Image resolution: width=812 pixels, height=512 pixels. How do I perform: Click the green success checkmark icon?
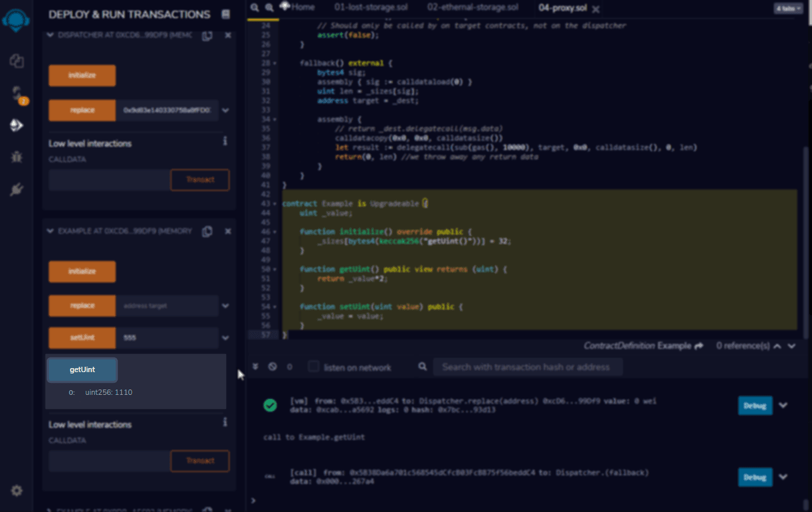tap(270, 406)
